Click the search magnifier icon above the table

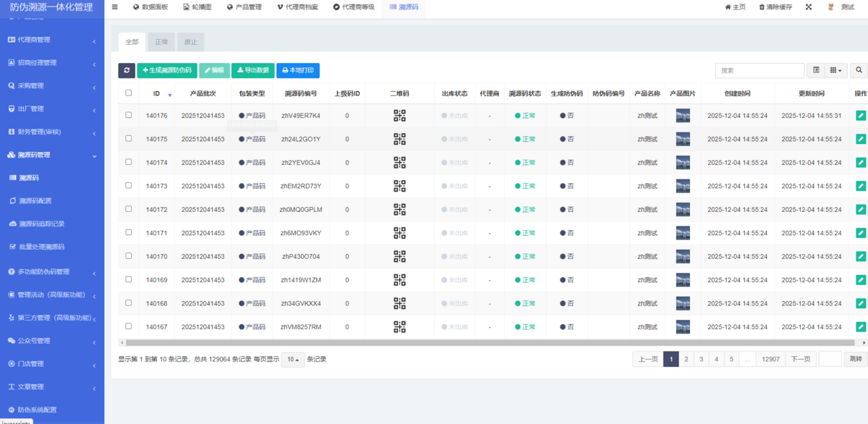tap(858, 70)
